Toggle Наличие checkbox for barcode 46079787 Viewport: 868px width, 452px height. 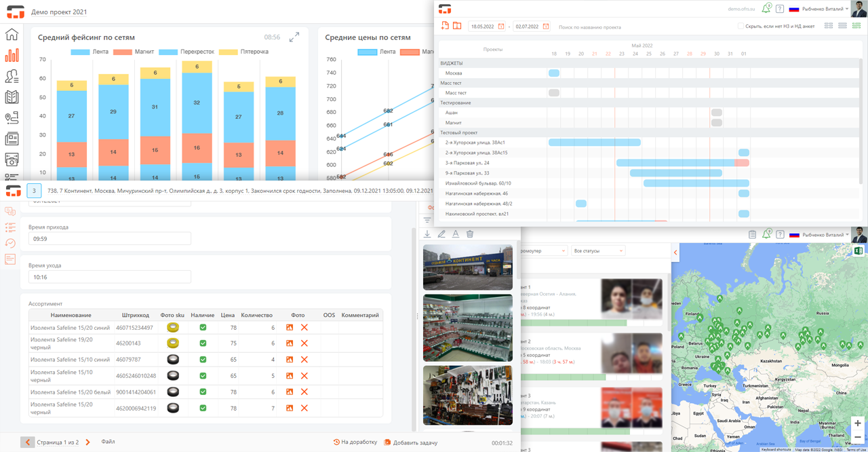tap(203, 359)
